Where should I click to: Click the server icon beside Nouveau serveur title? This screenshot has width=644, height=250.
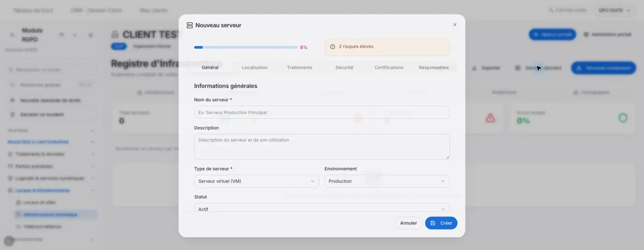(190, 25)
